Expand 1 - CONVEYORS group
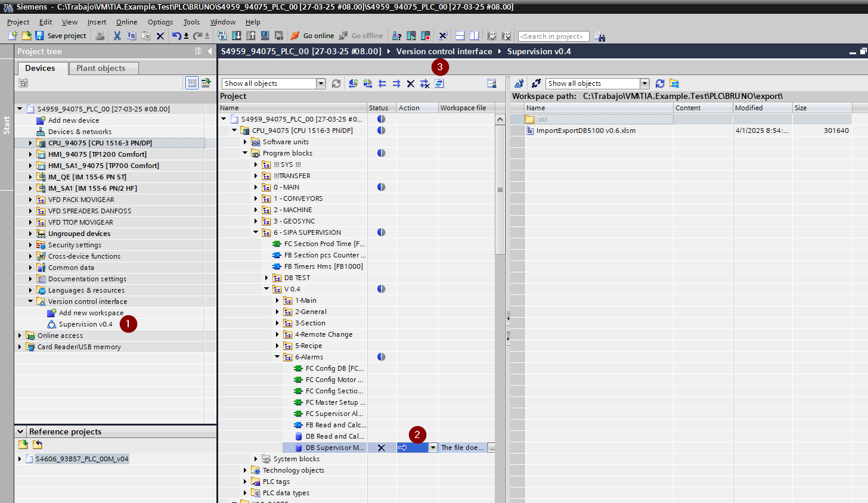The image size is (868, 503). coord(256,198)
